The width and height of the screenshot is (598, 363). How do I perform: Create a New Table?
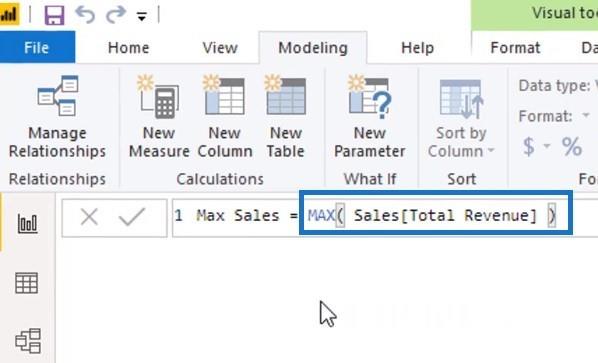tap(286, 117)
